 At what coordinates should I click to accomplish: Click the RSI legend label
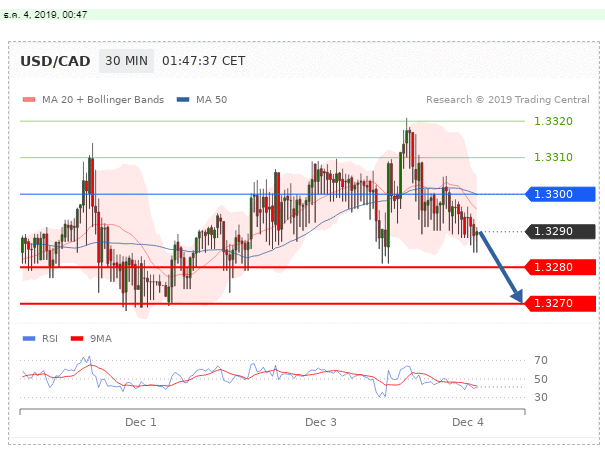tap(50, 339)
